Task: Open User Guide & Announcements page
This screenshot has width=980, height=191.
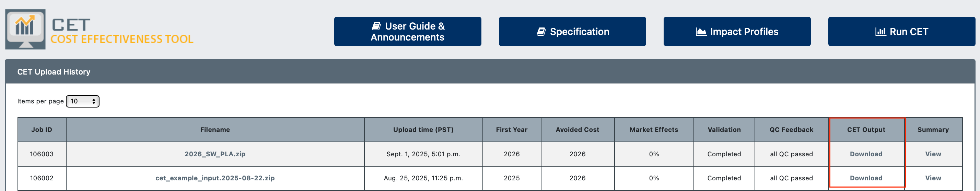Action: tap(407, 32)
